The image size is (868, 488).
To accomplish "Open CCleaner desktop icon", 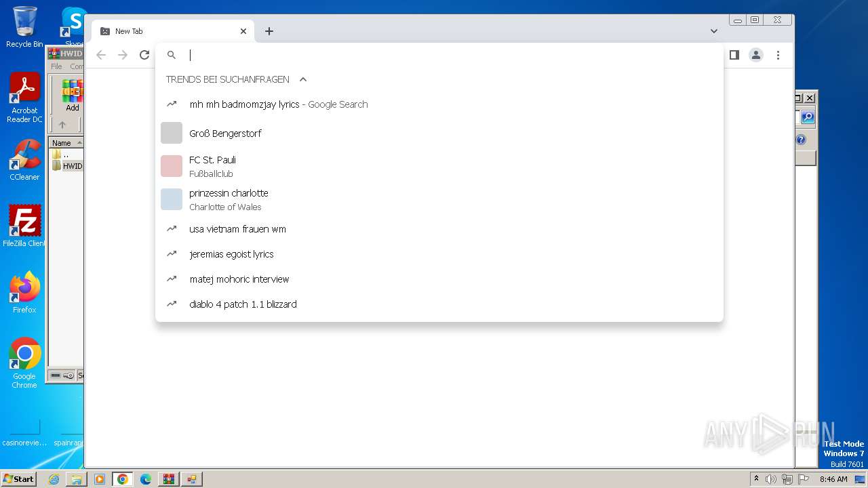I will (24, 160).
